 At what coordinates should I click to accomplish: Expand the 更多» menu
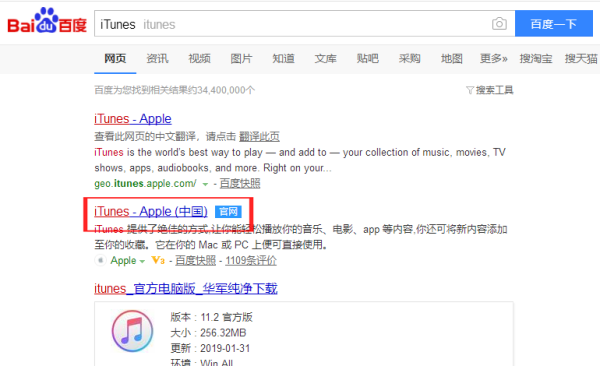click(494, 59)
